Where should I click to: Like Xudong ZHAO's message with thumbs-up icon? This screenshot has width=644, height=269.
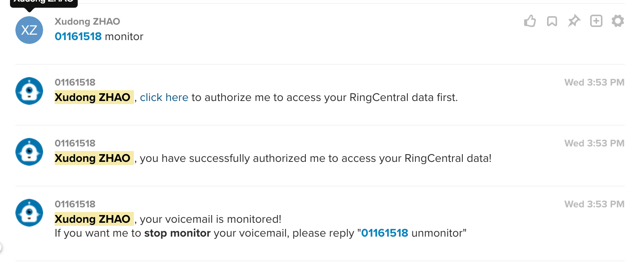[530, 21]
